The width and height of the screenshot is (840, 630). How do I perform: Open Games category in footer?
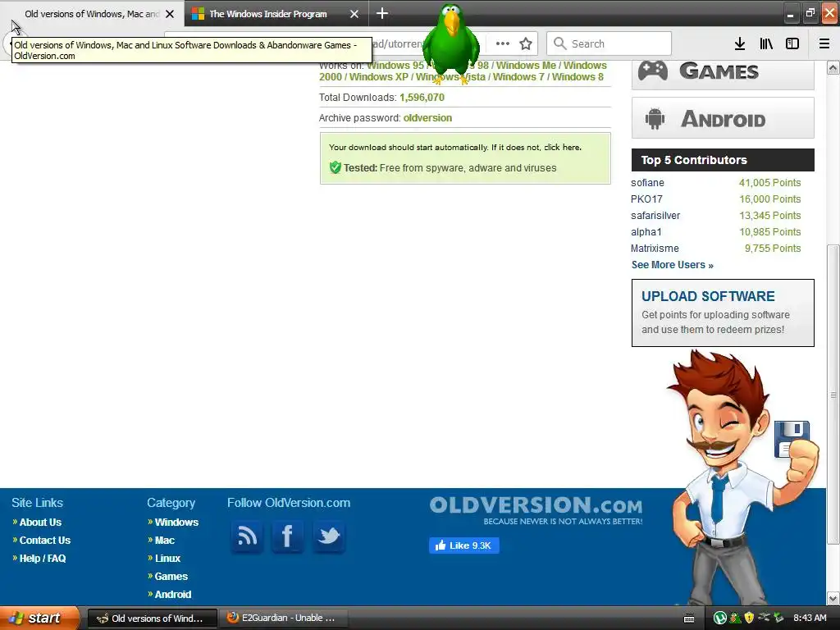(171, 577)
